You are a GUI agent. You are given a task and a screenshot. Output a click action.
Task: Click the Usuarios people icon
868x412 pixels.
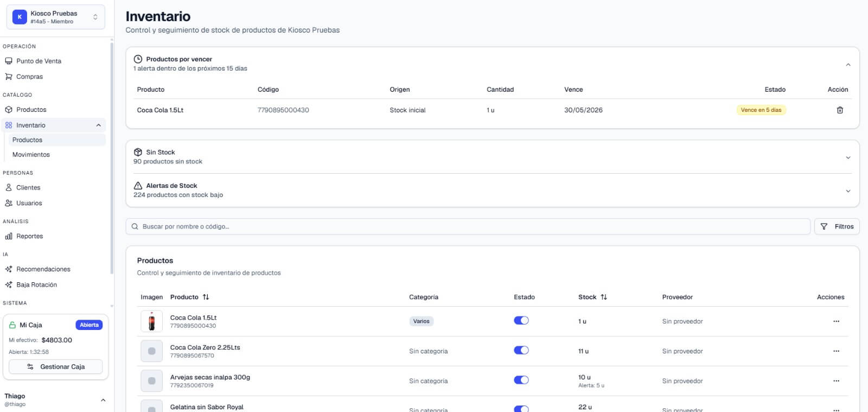pyautogui.click(x=9, y=204)
